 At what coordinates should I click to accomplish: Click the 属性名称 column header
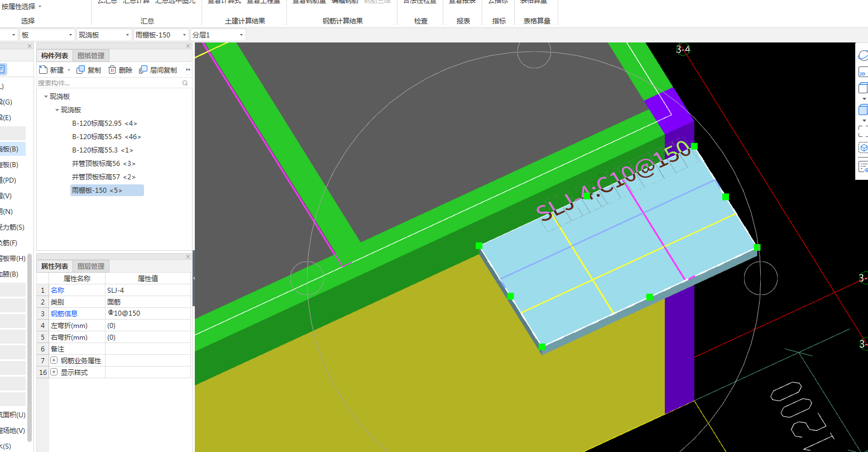[77, 278]
